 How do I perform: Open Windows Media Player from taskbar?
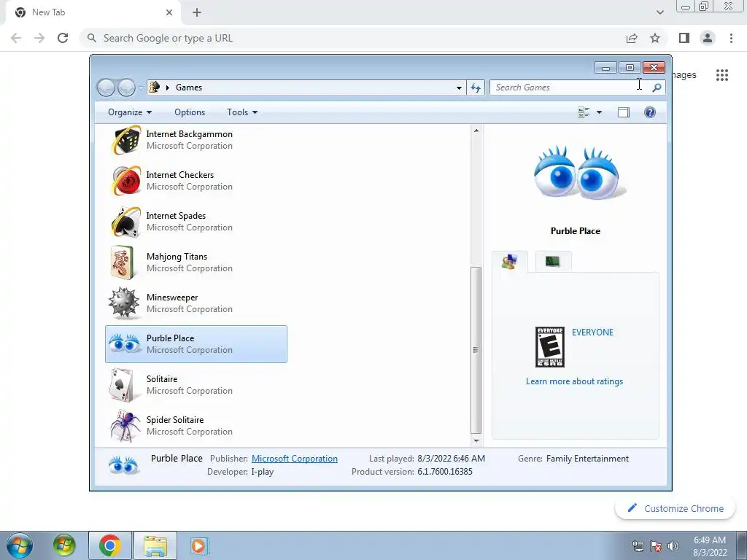[x=200, y=545]
